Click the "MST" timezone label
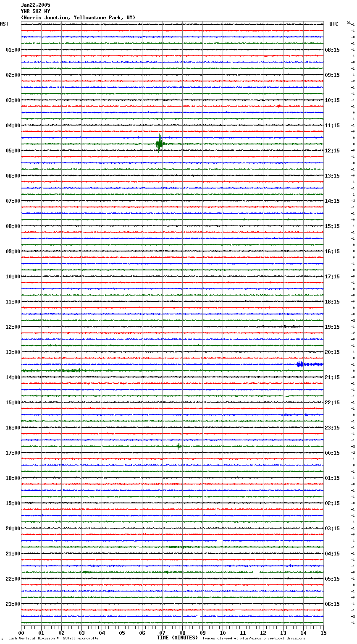 click(4, 24)
